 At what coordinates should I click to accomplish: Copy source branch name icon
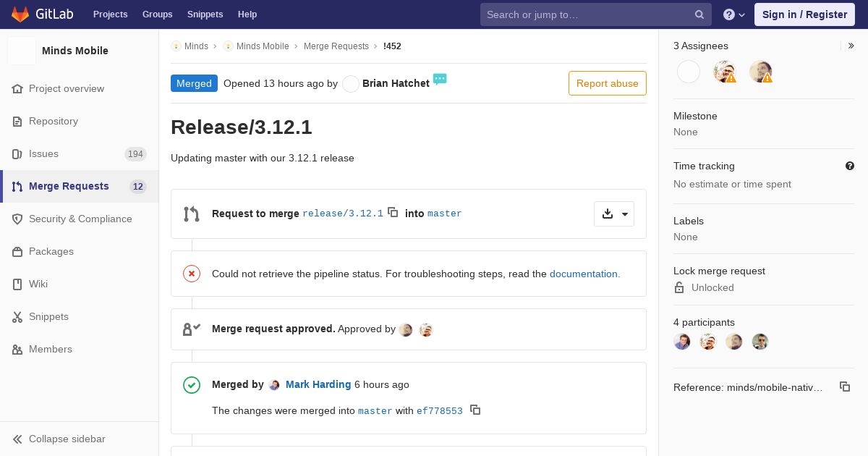(393, 212)
